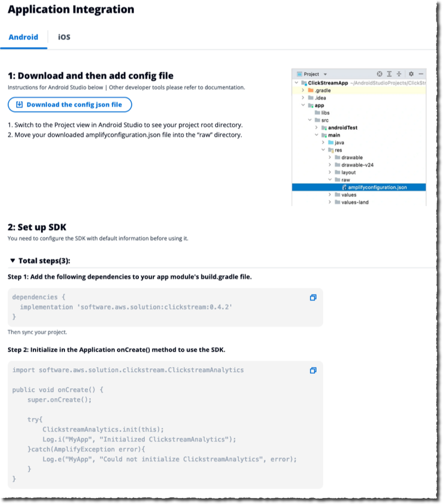Select amplifyconfiguration.json in the tree
The height and width of the screenshot is (504, 443).
coord(377,187)
